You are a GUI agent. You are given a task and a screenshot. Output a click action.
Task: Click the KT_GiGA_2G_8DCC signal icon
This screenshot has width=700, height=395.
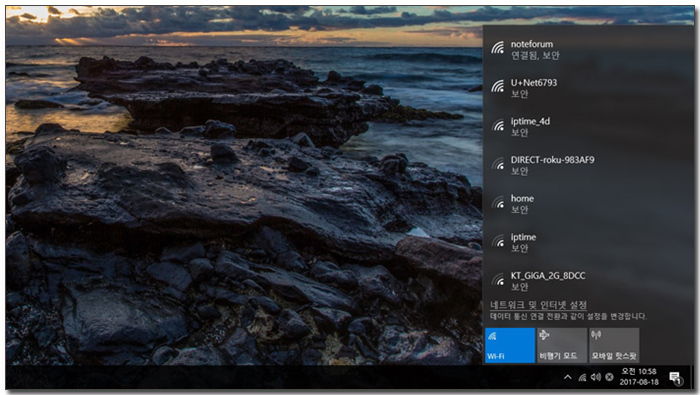coord(498,280)
